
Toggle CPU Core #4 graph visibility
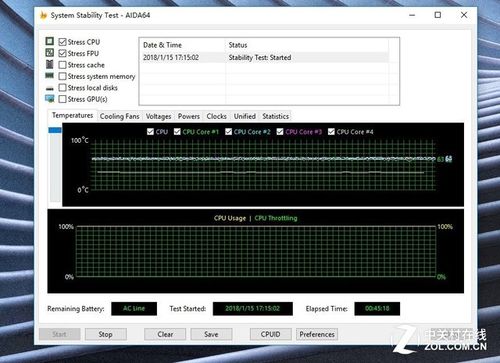(331, 132)
